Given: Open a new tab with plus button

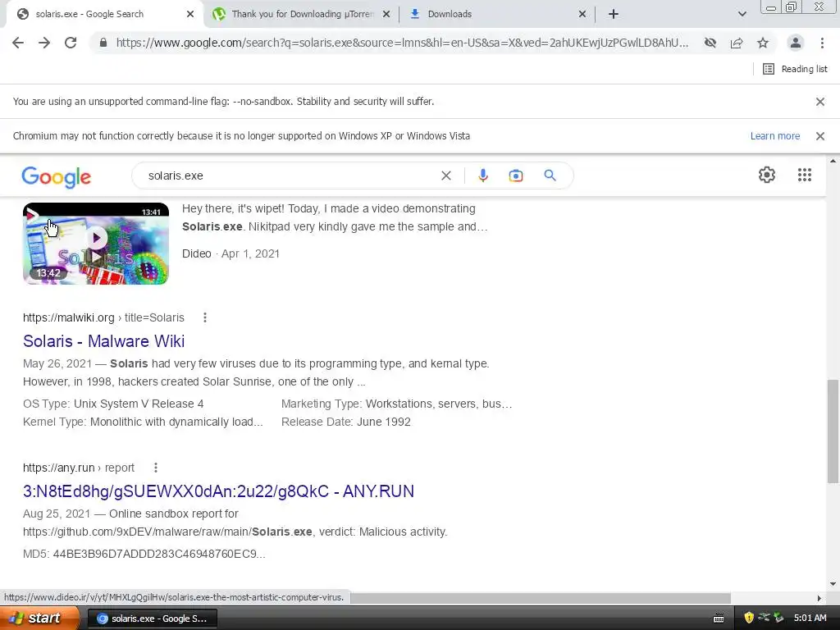Looking at the screenshot, I should [614, 14].
